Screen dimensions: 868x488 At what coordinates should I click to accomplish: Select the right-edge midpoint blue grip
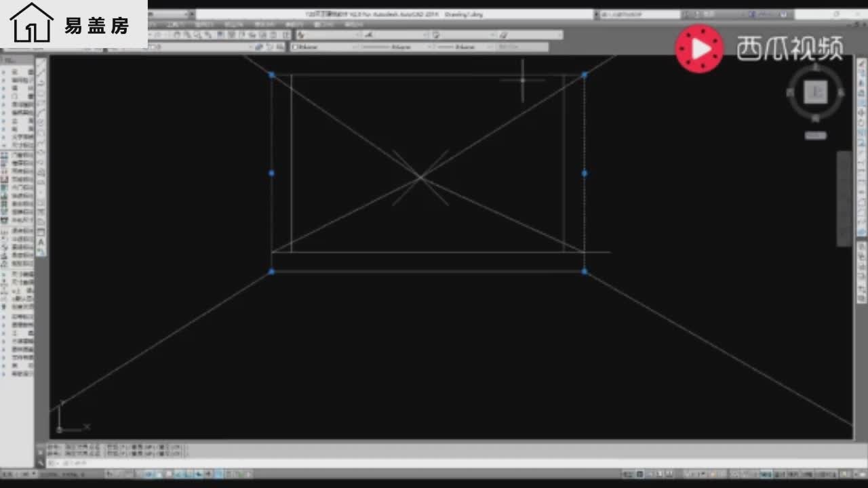[585, 173]
